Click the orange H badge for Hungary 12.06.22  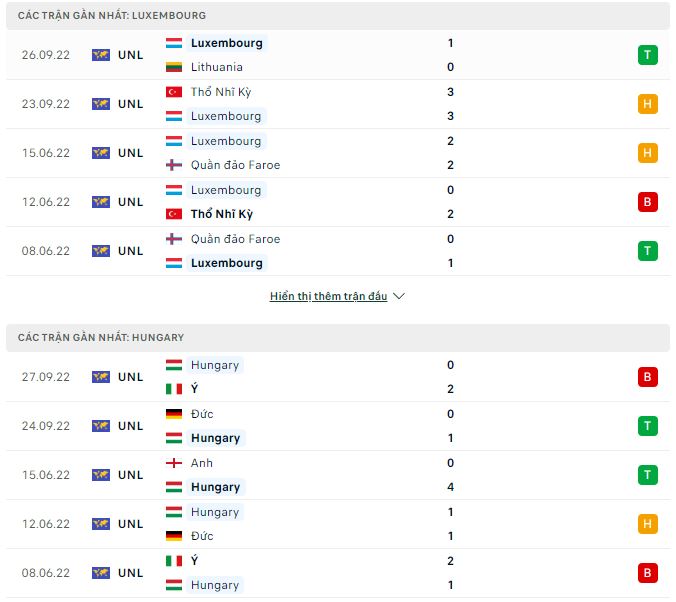pos(647,524)
